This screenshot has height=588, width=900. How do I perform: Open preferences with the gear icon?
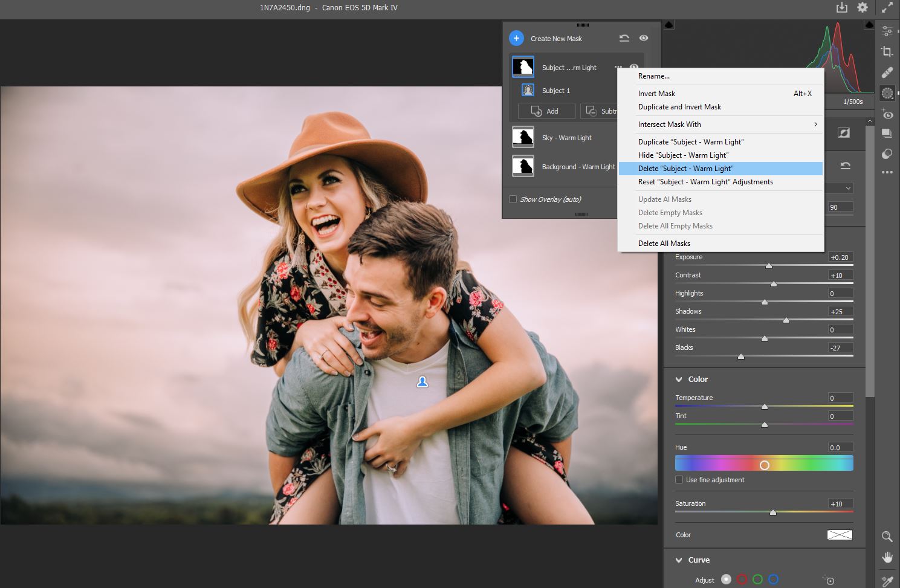pos(863,8)
